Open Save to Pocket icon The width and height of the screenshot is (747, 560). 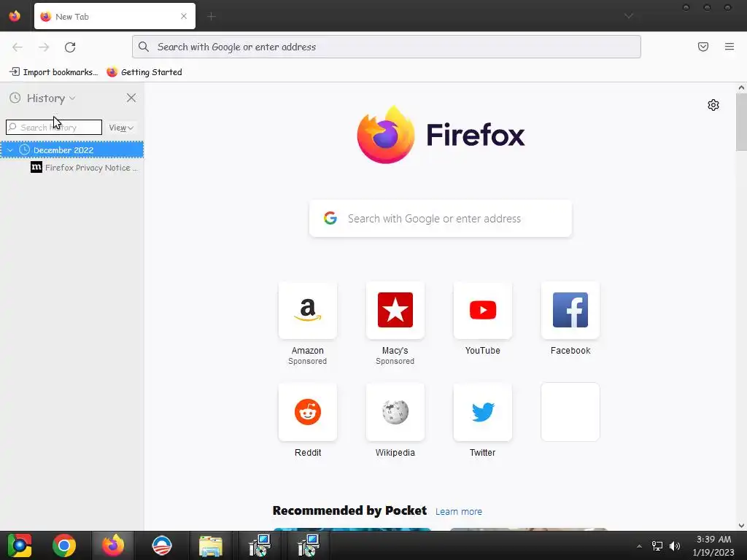point(703,47)
